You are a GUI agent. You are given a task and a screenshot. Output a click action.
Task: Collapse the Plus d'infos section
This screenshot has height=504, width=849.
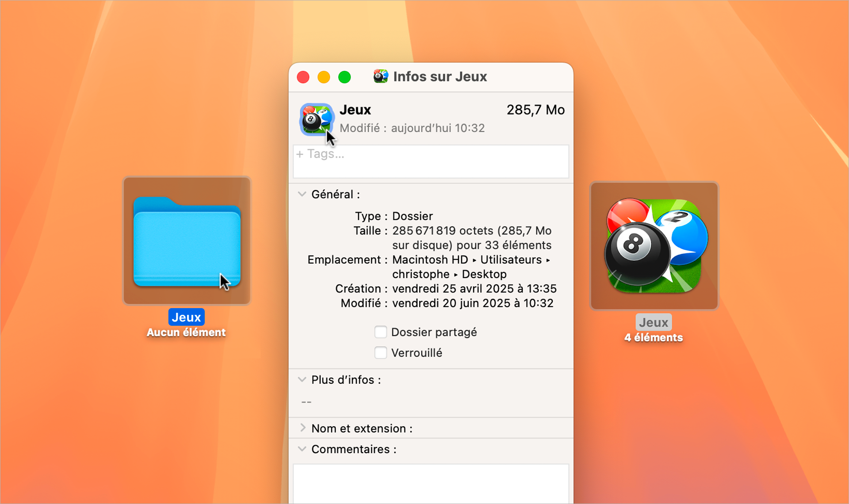coord(302,380)
